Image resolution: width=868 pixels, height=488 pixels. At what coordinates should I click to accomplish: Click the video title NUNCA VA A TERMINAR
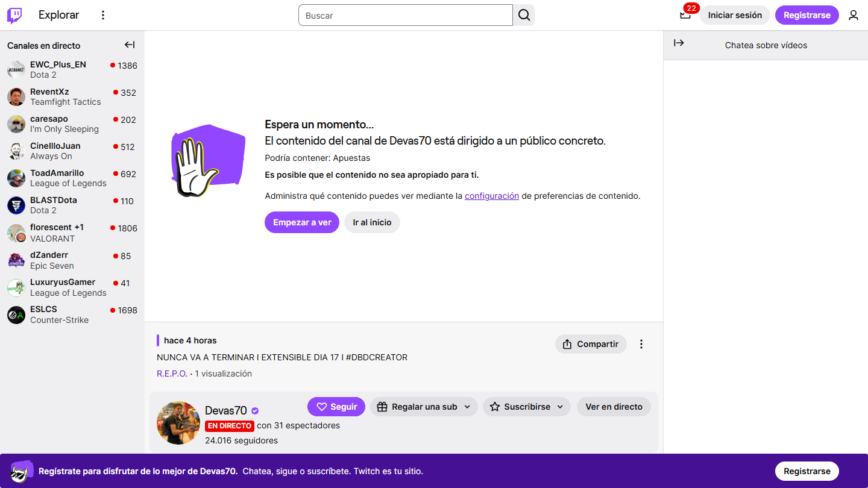(x=282, y=357)
